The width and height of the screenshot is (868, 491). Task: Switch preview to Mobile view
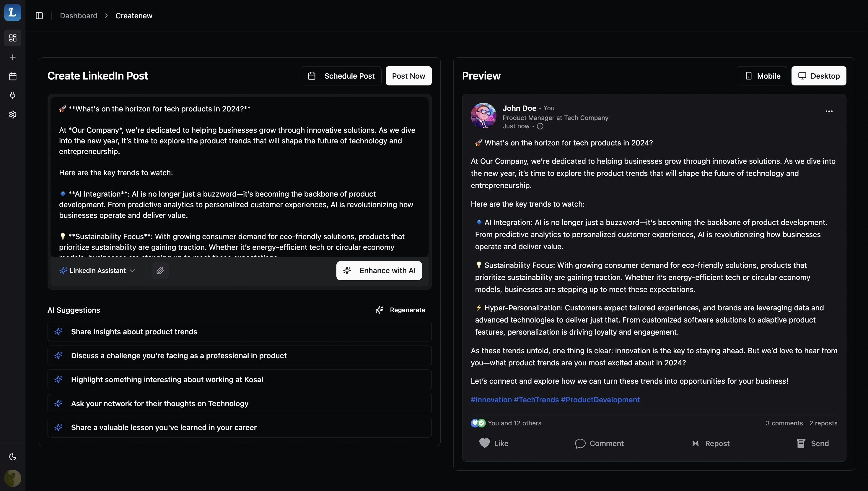click(762, 76)
